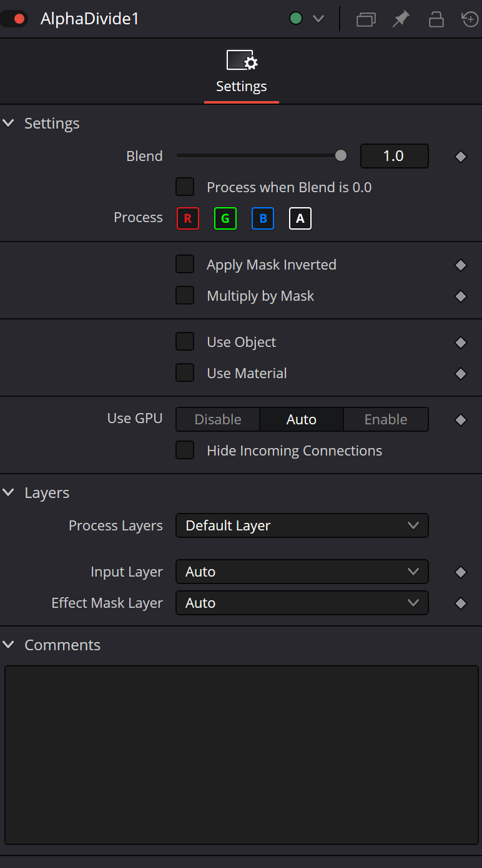Toggle the red channel Process button
Viewport: 482px width, 868px height.
click(x=188, y=218)
